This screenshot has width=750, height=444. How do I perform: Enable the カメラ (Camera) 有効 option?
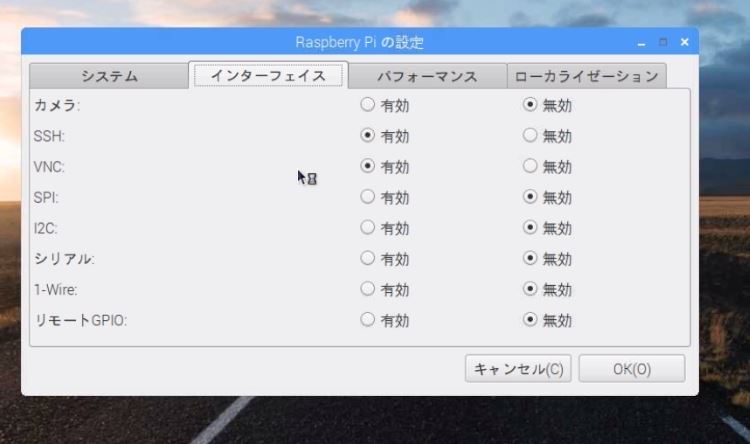[367, 104]
